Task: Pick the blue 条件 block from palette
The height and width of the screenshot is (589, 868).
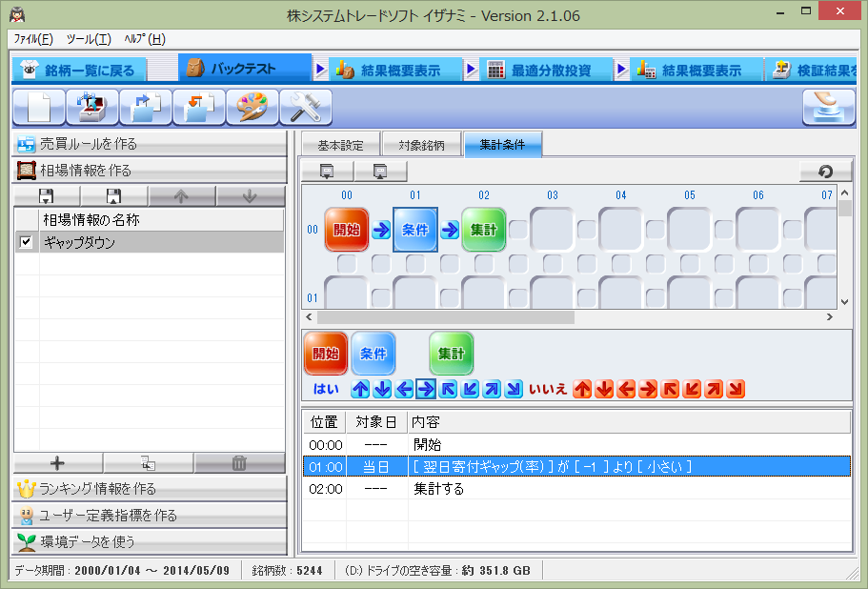Action: (x=373, y=354)
